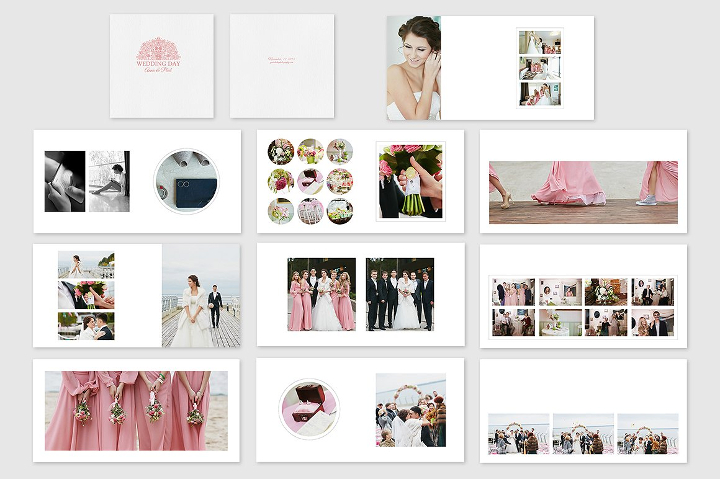Open the black and white bride by window photo
This screenshot has width=720, height=479.
click(x=109, y=181)
